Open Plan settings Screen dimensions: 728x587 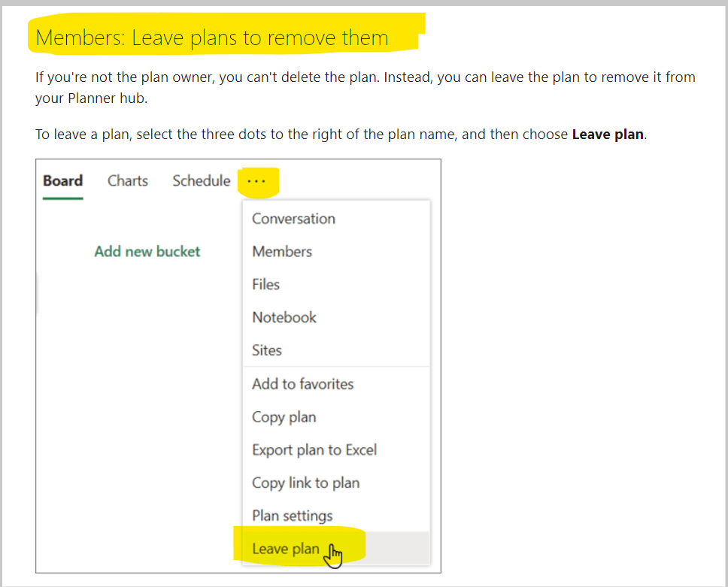pos(292,516)
